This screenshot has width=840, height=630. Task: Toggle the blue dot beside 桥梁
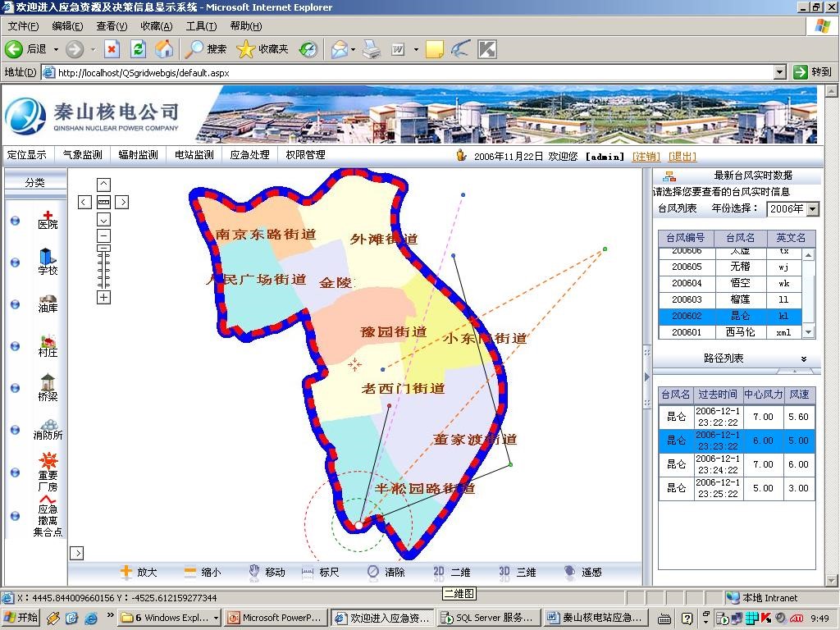pyautogui.click(x=15, y=387)
